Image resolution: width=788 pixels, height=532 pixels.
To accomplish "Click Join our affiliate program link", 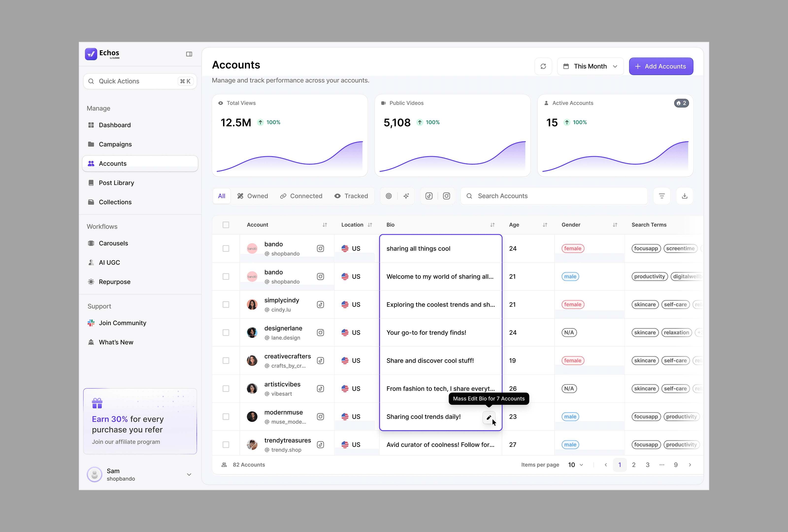I will tap(126, 442).
